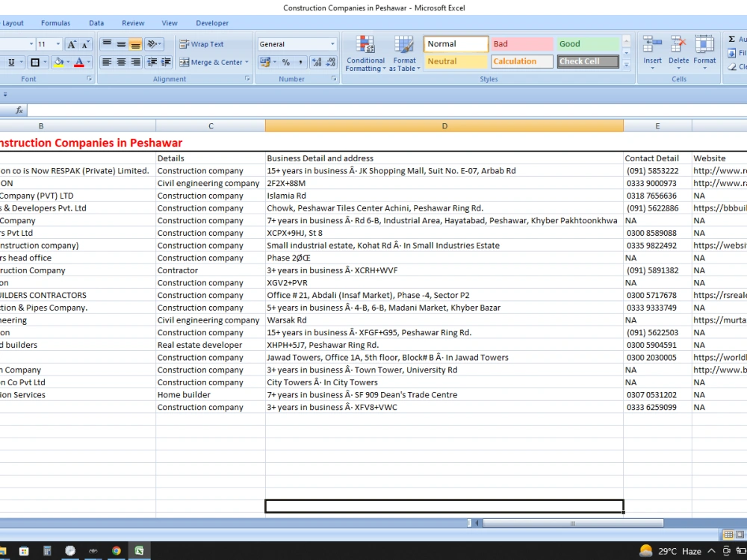
Task: Decrease indent of cell
Action: (x=152, y=62)
